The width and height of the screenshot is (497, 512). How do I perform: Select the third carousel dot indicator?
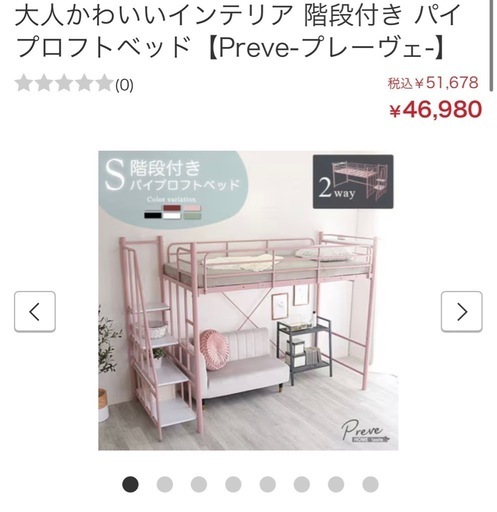tap(199, 484)
